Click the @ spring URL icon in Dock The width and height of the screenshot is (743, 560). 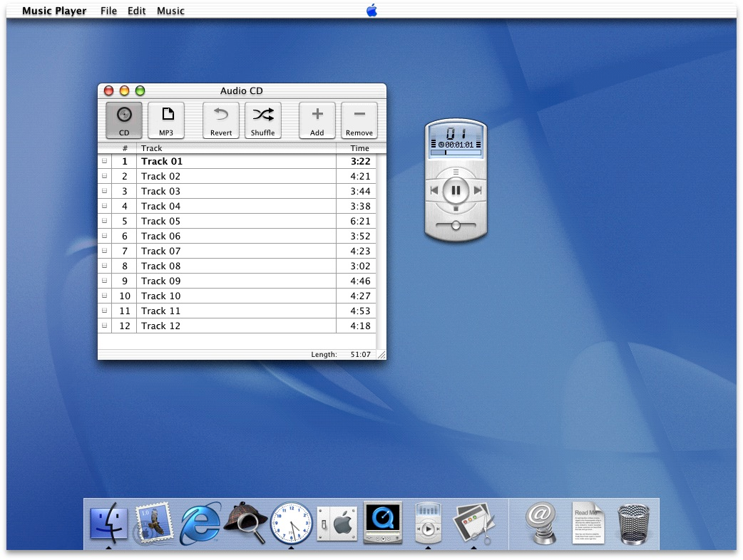(541, 523)
